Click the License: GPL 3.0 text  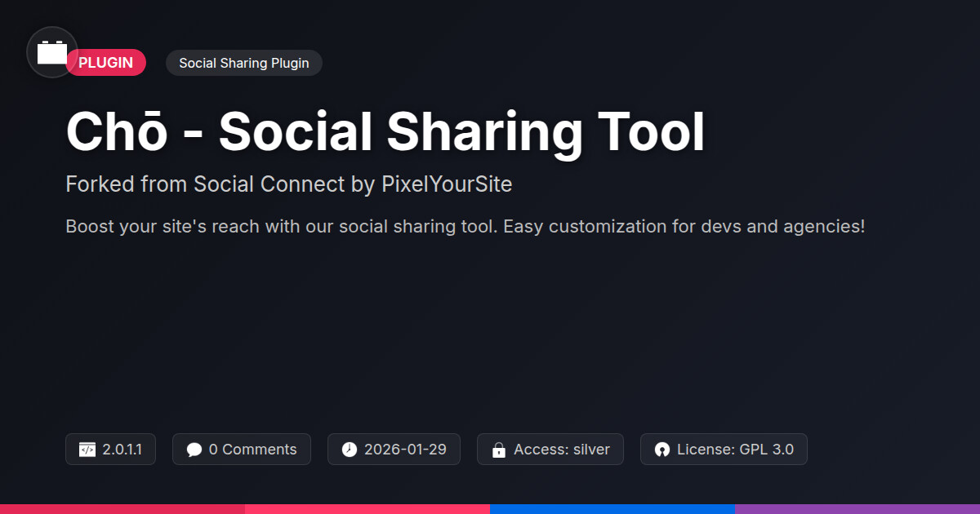tap(735, 450)
